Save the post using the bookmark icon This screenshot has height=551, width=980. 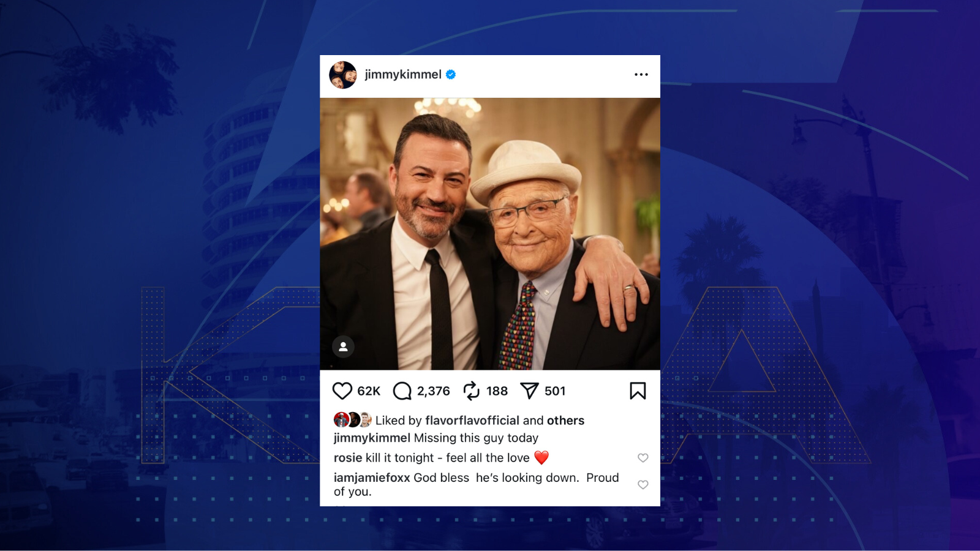click(x=638, y=391)
